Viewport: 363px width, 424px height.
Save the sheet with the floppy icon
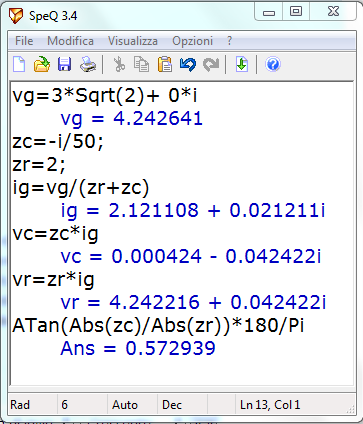click(x=64, y=64)
